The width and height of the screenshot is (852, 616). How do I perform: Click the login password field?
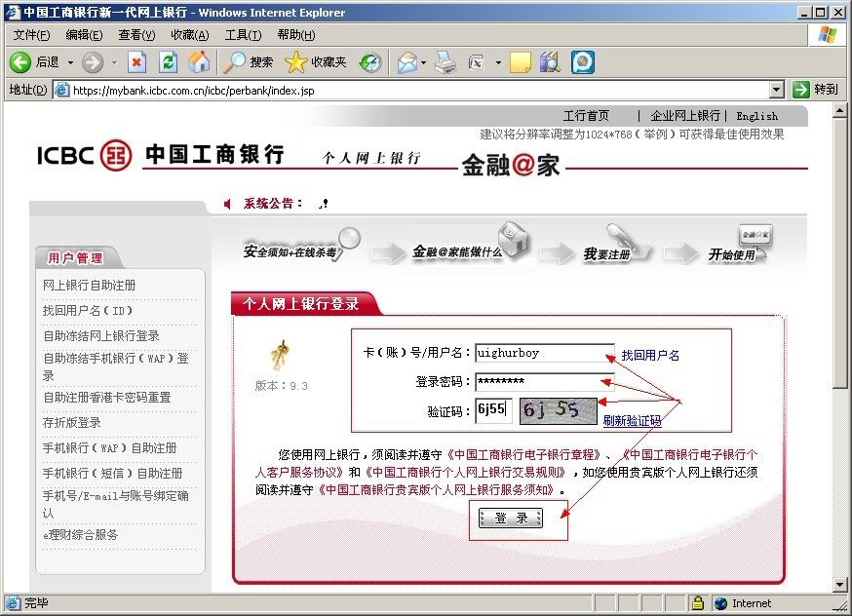[x=545, y=382]
